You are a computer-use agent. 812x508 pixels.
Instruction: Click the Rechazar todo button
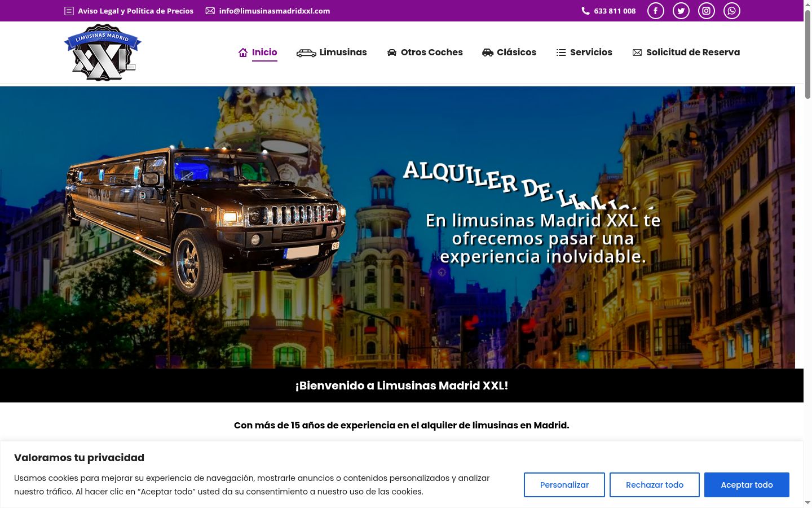(655, 485)
